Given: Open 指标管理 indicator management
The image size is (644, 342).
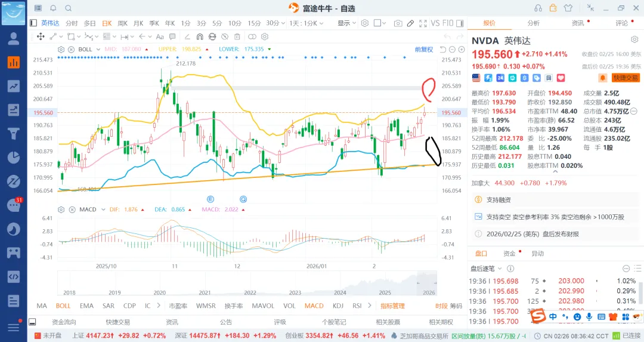Looking at the screenshot, I should (x=392, y=306).
